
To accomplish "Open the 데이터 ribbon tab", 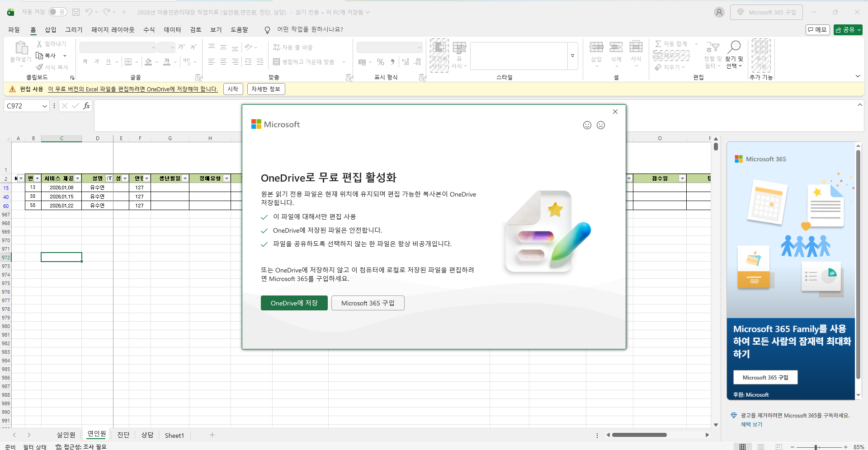I will coord(173,30).
